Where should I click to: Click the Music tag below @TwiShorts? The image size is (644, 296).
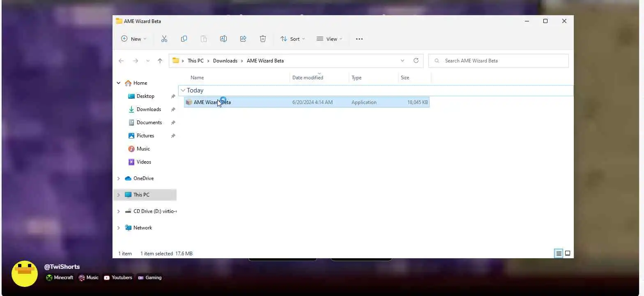(x=88, y=277)
